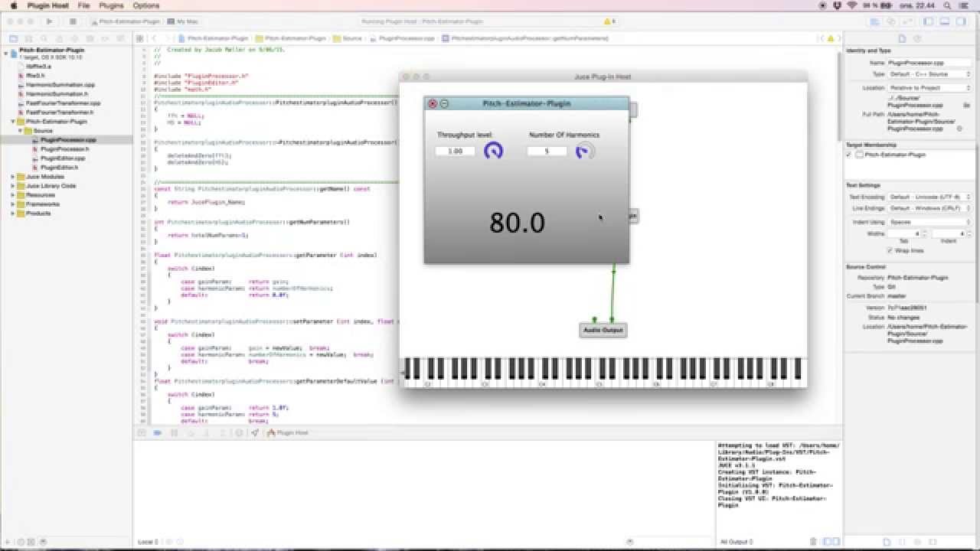Open the Text Encoding dropdown
This screenshot has height=551, width=980.
929,197
